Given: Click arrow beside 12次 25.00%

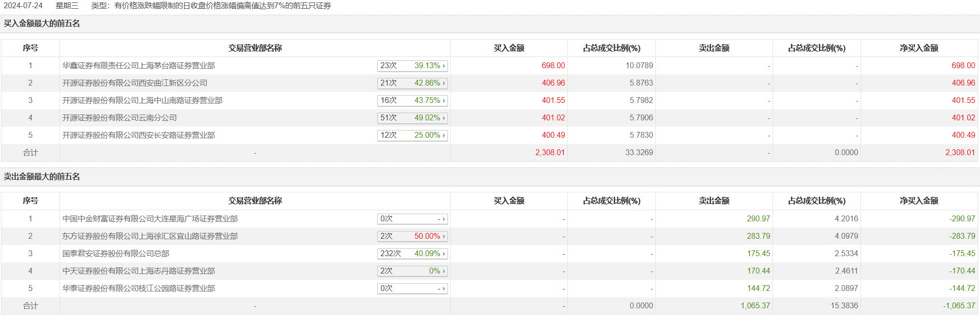Looking at the screenshot, I should tap(444, 135).
